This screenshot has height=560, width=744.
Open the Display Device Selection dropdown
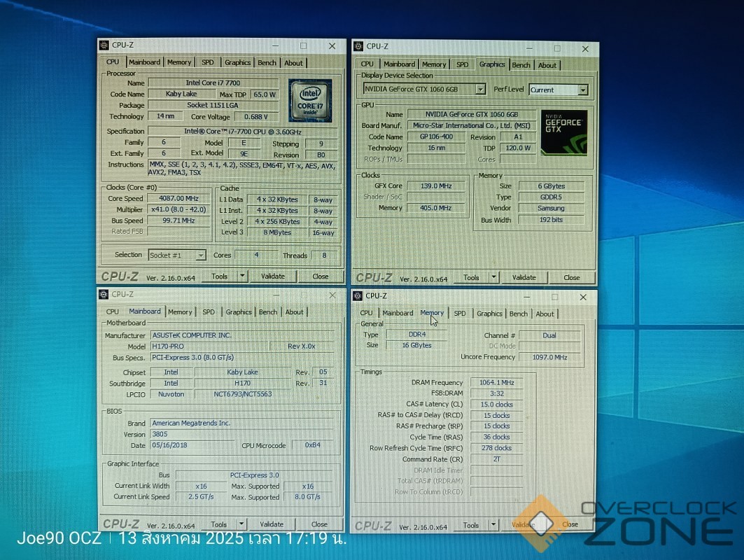(479, 90)
